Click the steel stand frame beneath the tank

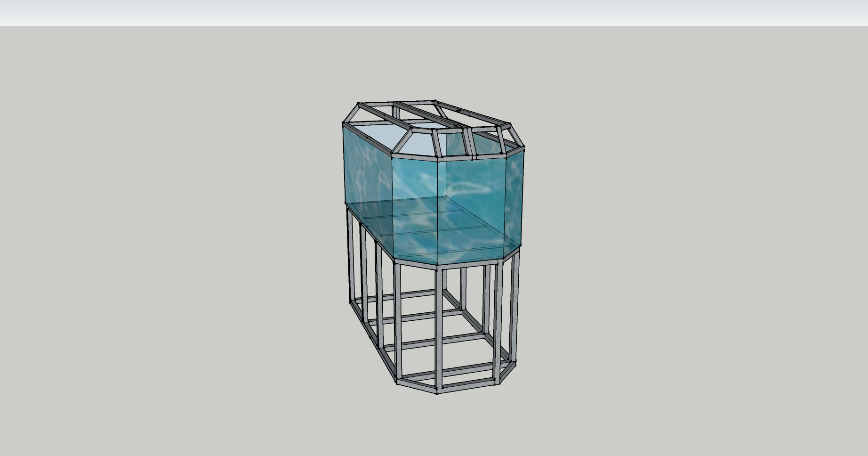pyautogui.click(x=434, y=301)
